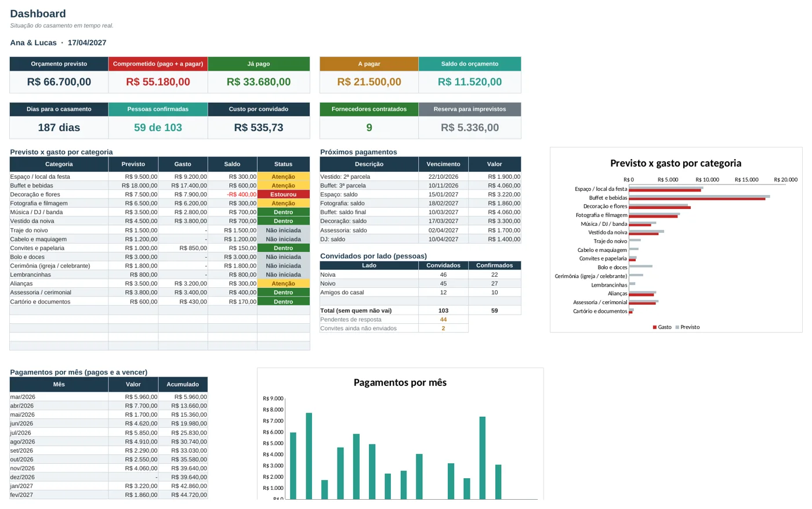Screen dimensions: 812x509
Task: Click the red Gasto legend marker
Action: [x=655, y=327]
